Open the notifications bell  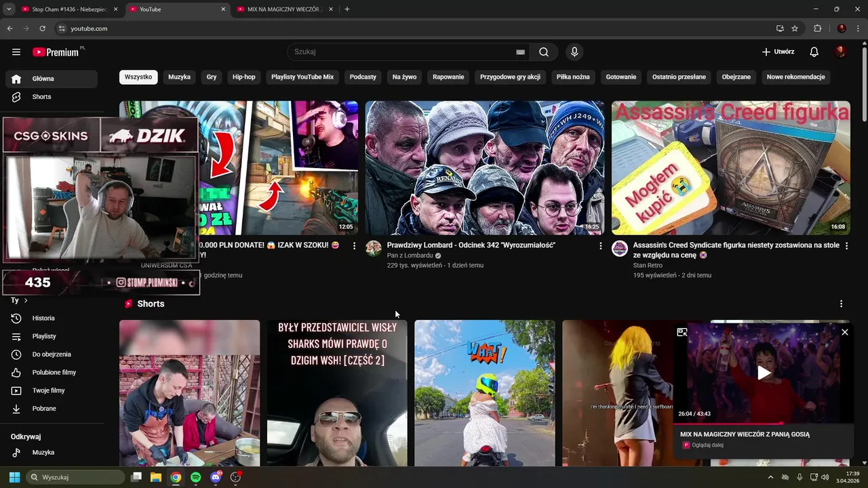pyautogui.click(x=814, y=52)
